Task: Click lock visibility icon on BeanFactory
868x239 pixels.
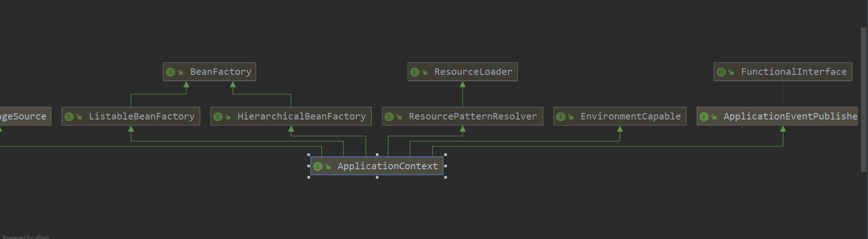Action: coord(180,72)
